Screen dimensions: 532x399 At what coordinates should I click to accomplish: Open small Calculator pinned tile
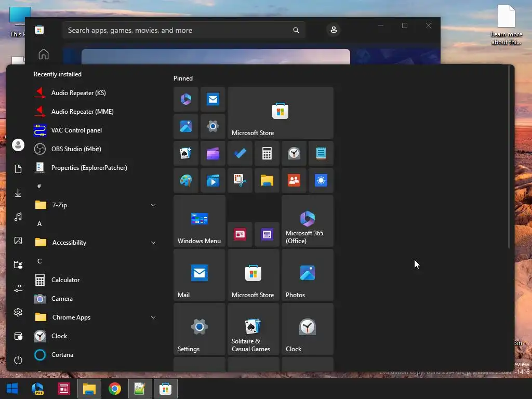267,153
